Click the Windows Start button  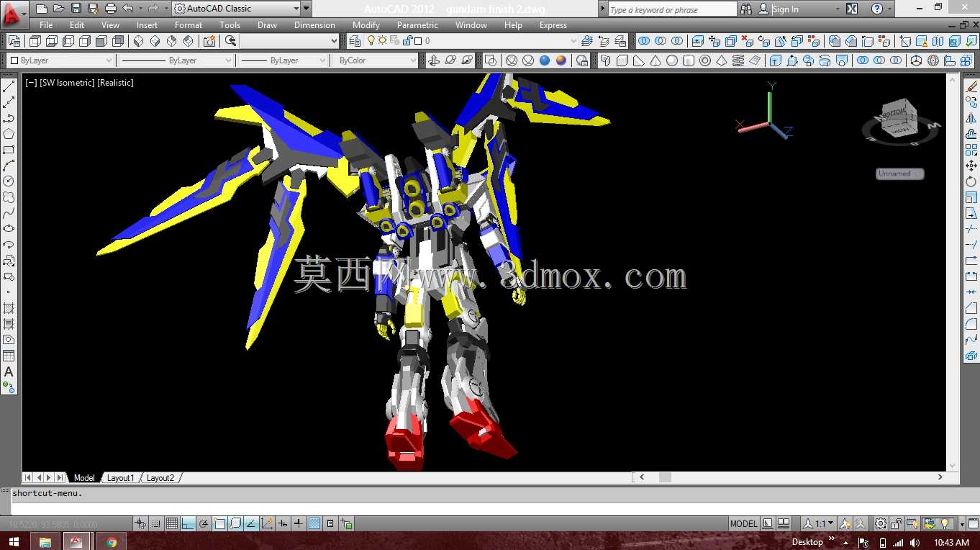click(x=14, y=542)
